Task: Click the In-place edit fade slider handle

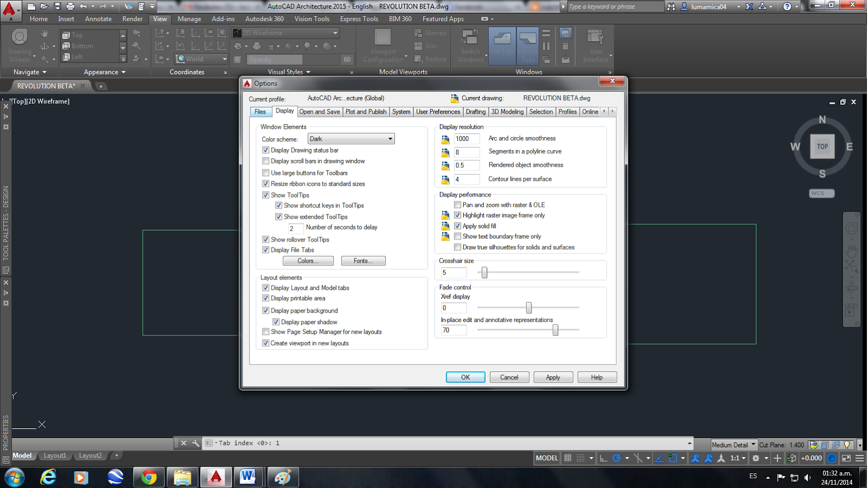Action: click(556, 330)
